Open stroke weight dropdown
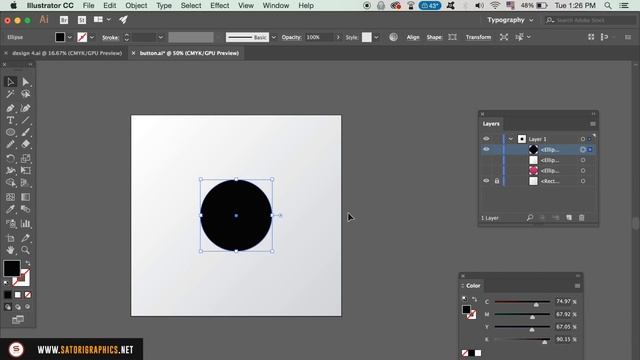Screen dimensions: 640x360 (160, 37)
